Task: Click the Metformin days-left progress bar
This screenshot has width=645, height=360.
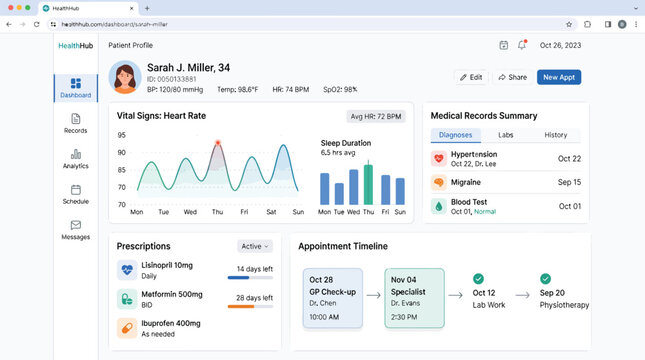Action: tap(250, 307)
